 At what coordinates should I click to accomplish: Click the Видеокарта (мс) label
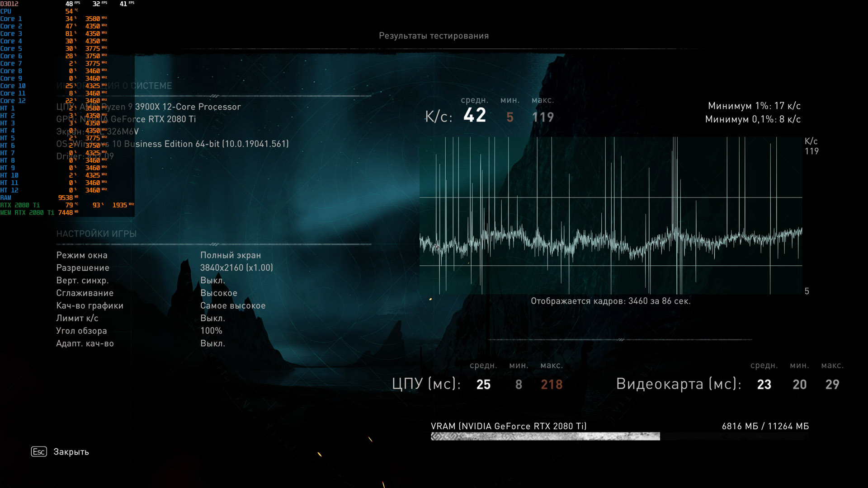679,384
